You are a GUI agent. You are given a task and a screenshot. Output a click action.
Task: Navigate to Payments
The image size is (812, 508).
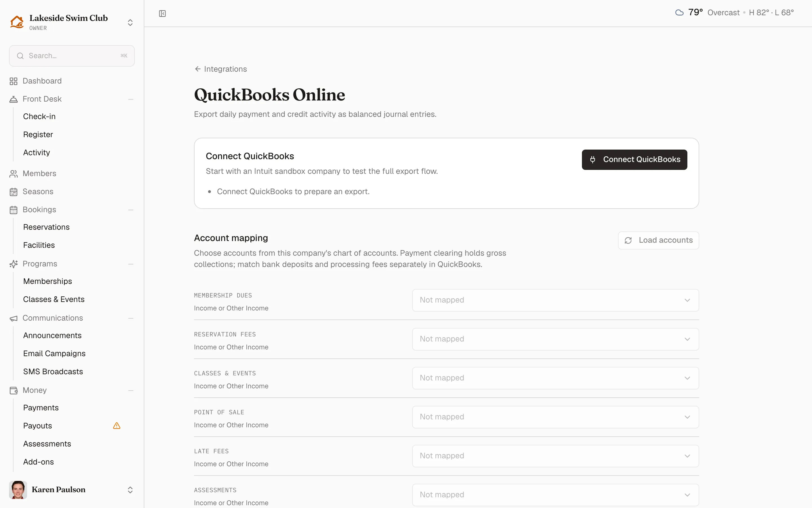tap(41, 408)
